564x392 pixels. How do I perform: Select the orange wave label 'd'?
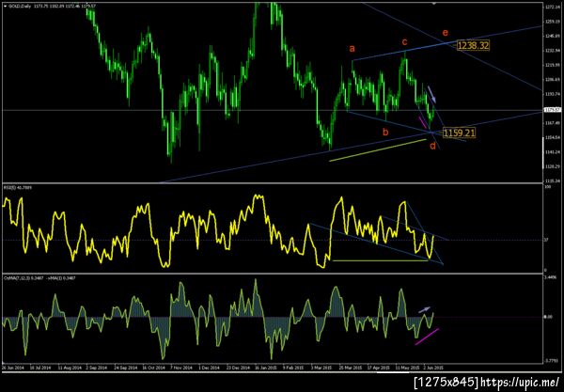click(432, 146)
